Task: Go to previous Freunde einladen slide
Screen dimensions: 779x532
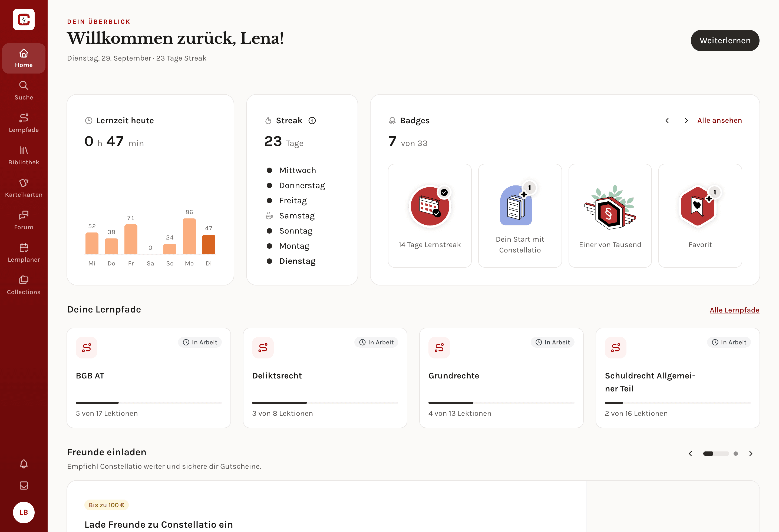Action: point(690,454)
